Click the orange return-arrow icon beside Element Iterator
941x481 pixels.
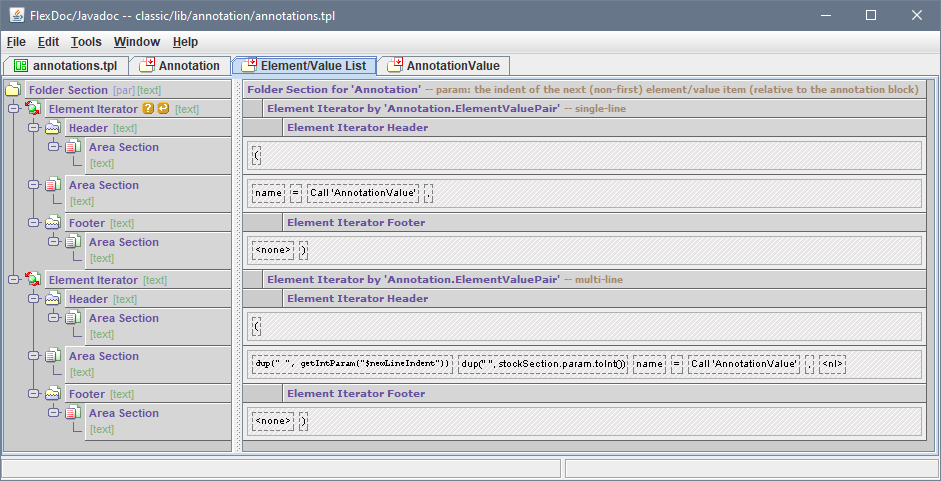pyautogui.click(x=163, y=109)
